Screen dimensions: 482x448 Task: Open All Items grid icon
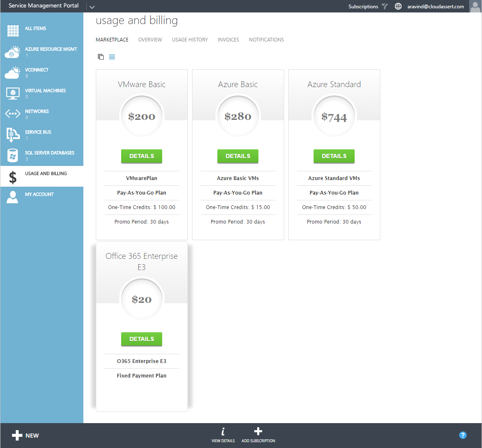tap(13, 31)
